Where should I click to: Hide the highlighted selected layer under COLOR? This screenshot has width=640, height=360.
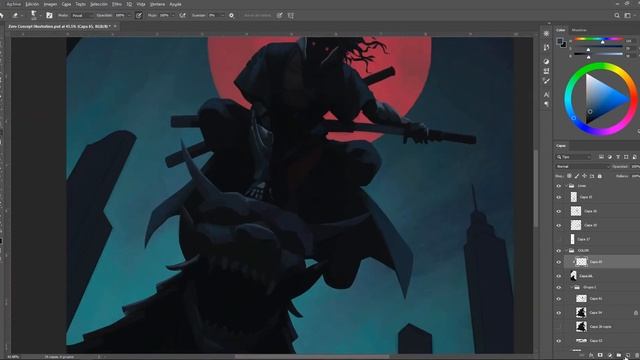pyautogui.click(x=559, y=262)
